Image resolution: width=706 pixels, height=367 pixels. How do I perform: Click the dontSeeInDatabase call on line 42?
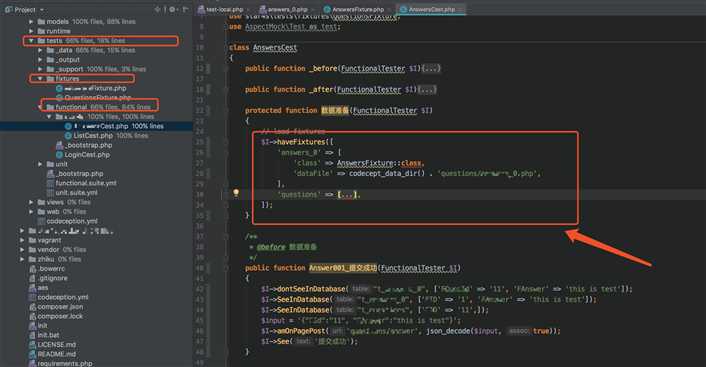point(311,289)
